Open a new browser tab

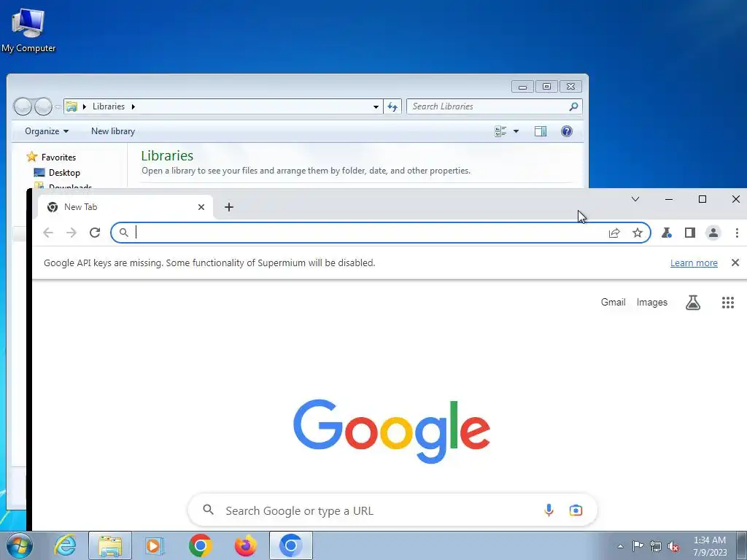click(x=229, y=207)
